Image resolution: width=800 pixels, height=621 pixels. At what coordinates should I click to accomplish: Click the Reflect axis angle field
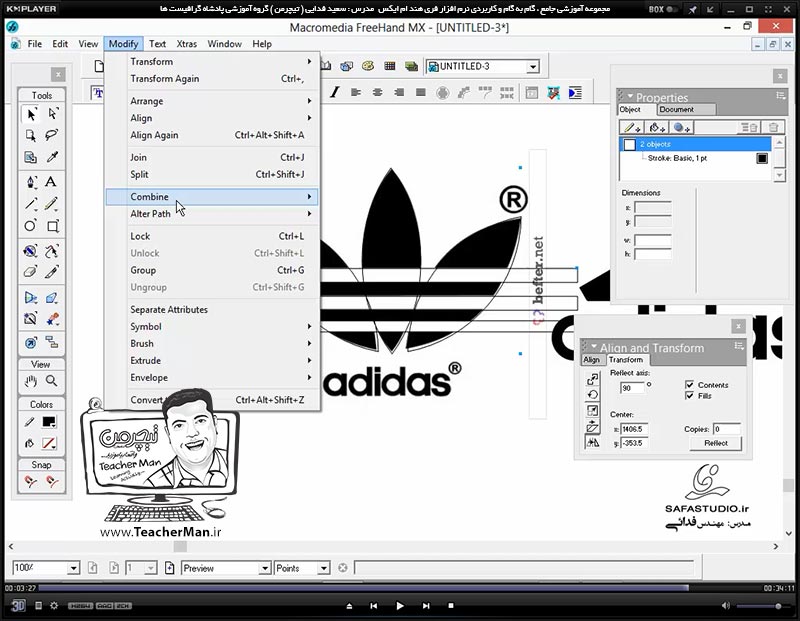(632, 388)
